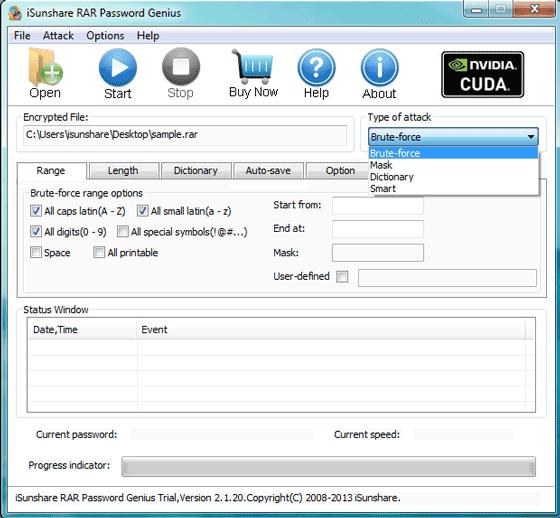This screenshot has width=560, height=518.
Task: Open the Attack menu
Action: tap(58, 36)
